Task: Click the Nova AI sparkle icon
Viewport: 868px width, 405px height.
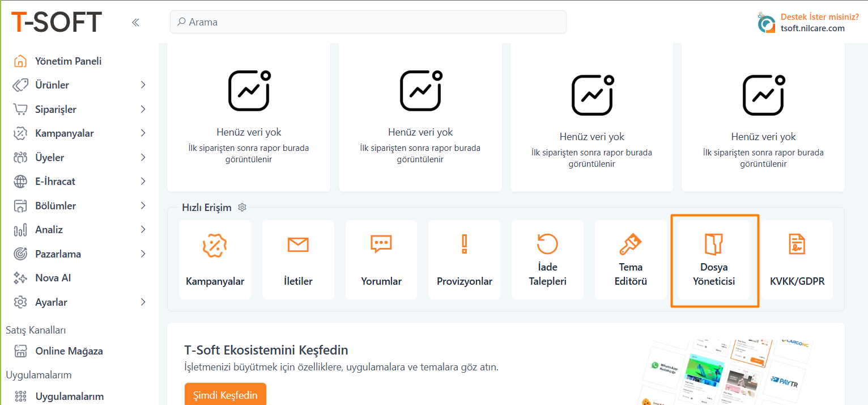Action: click(x=20, y=278)
